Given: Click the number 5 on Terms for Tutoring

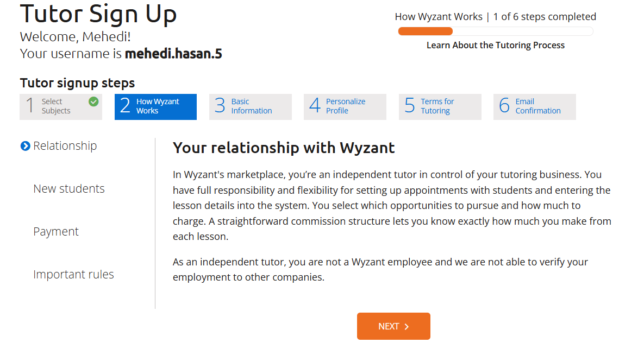Looking at the screenshot, I should 409,105.
